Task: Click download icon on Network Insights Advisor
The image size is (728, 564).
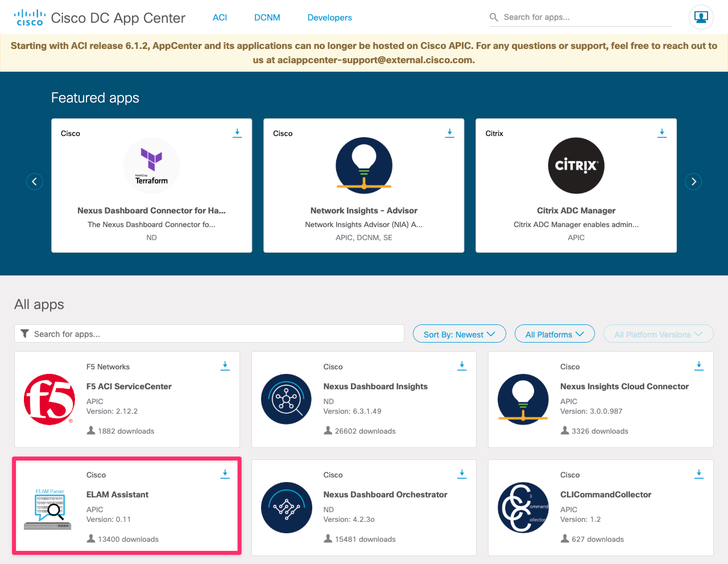Action: coord(449,133)
